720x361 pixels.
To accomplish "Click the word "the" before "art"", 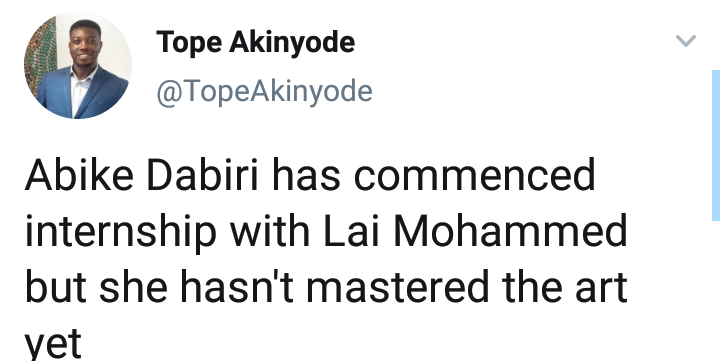I will [532, 287].
